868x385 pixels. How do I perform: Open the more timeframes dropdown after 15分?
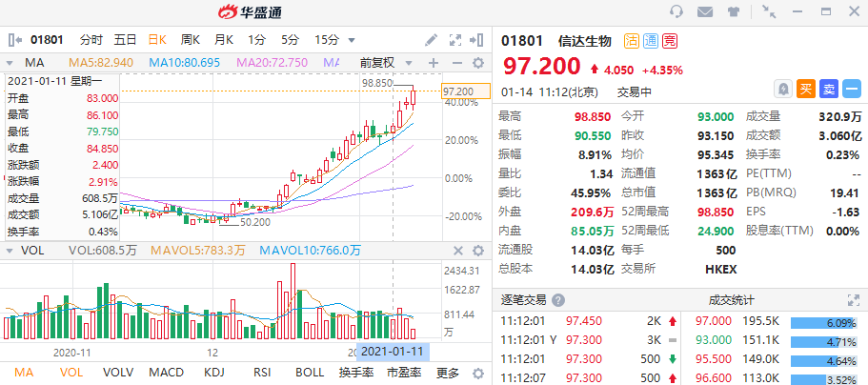(x=351, y=40)
